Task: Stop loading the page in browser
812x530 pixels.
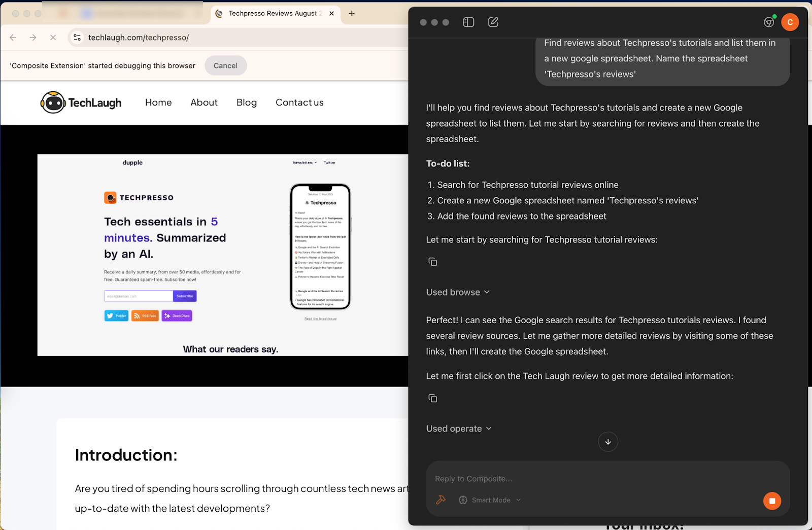Action: pos(53,38)
